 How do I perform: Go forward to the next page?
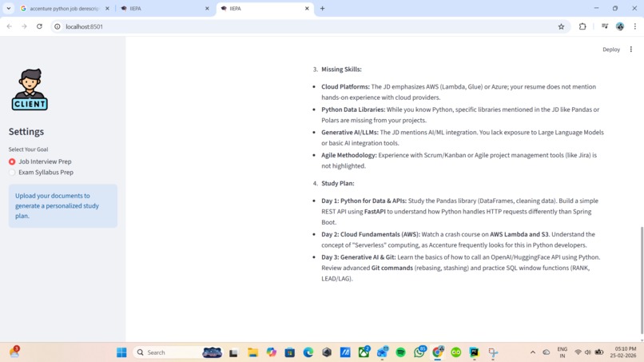click(x=24, y=26)
